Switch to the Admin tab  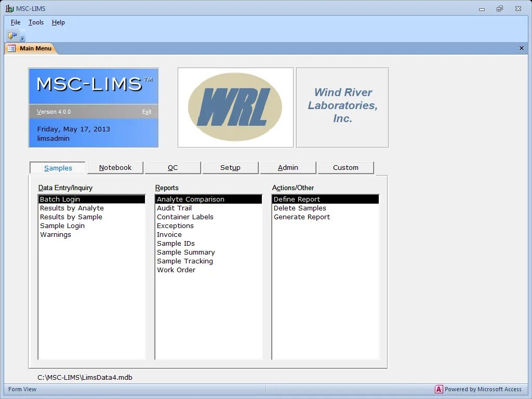click(x=288, y=168)
